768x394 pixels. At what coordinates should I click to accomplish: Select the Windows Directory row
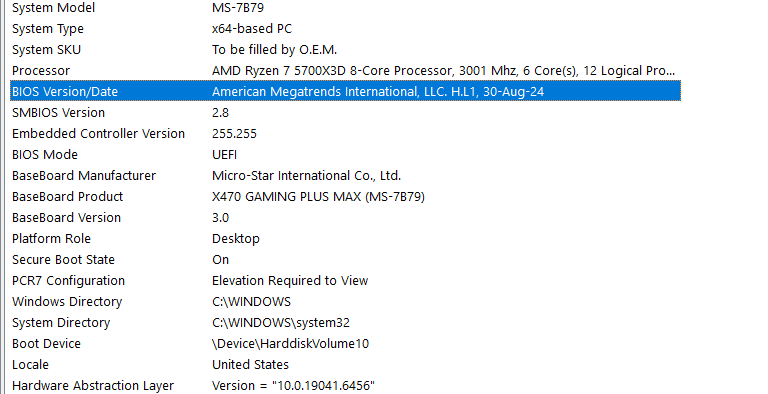click(x=345, y=302)
